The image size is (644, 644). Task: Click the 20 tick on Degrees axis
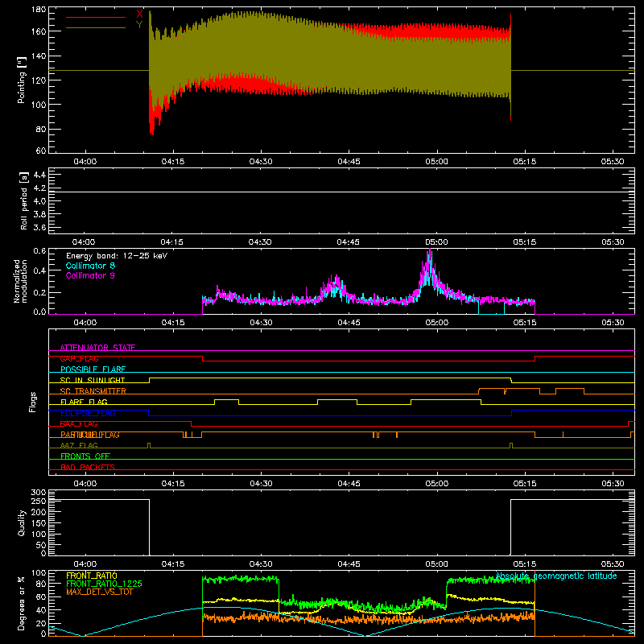pyautogui.click(x=41, y=623)
